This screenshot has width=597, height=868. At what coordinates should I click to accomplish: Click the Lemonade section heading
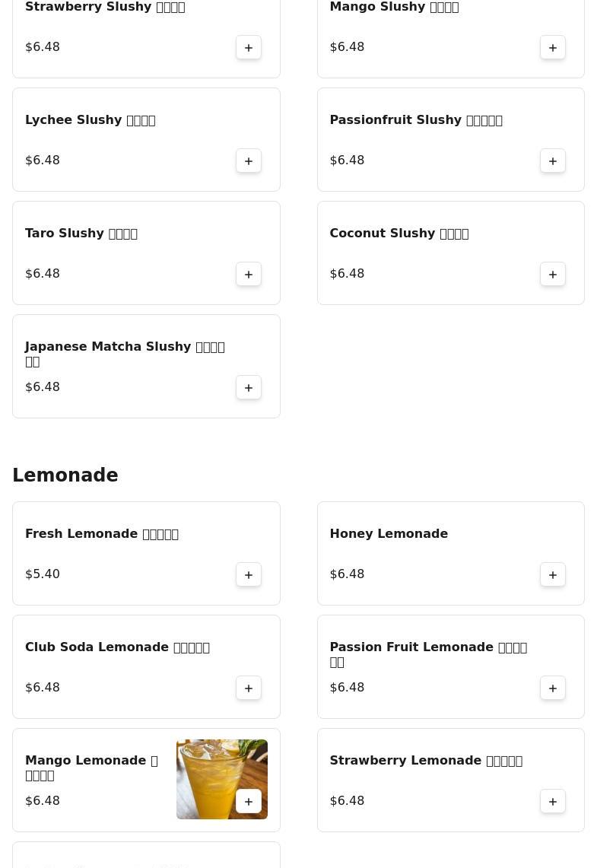[65, 475]
